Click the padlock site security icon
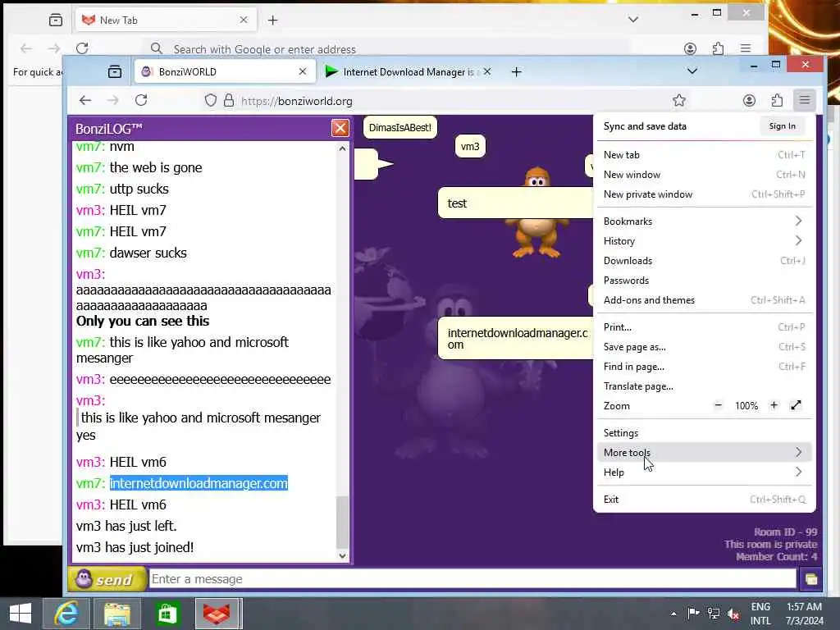Viewport: 840px width, 630px height. (229, 100)
